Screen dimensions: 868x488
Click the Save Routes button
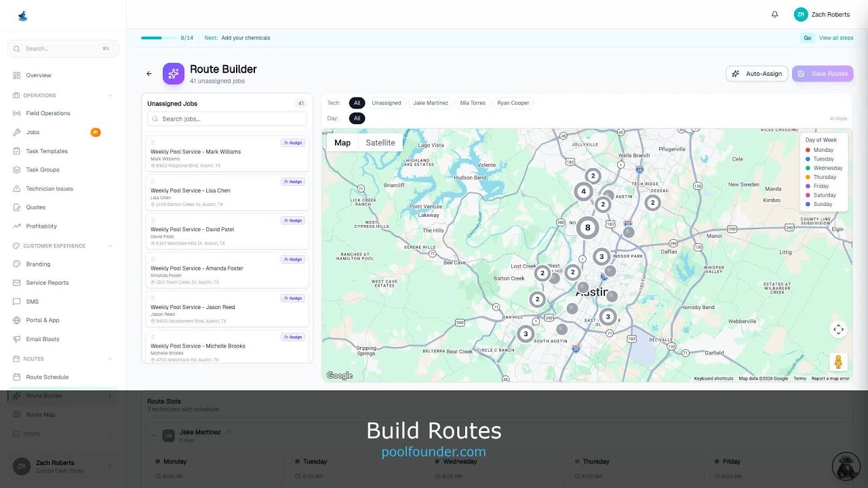click(x=823, y=74)
